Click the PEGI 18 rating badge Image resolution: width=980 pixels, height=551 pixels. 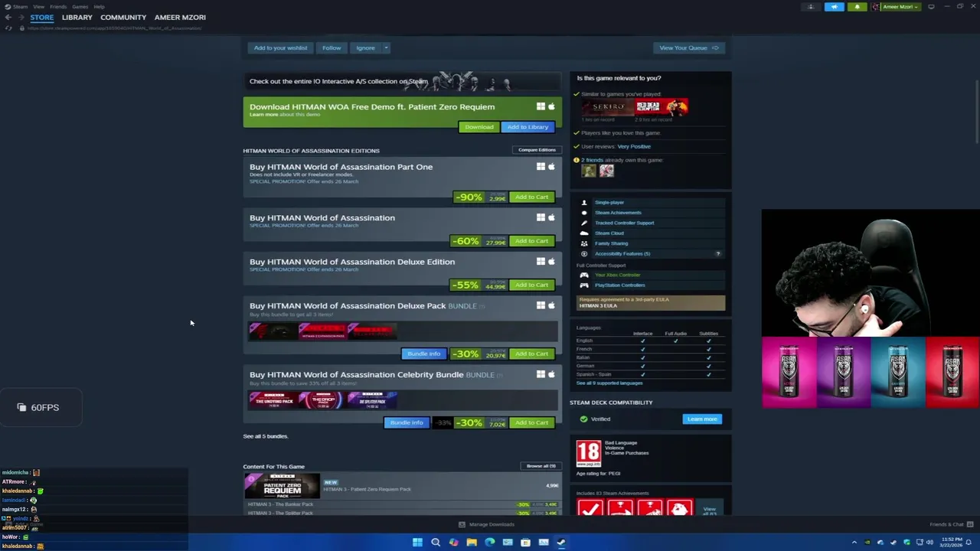click(x=589, y=452)
